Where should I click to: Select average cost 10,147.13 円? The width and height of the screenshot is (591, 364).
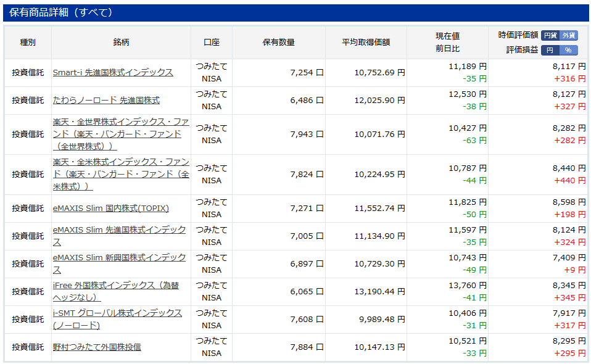point(379,347)
